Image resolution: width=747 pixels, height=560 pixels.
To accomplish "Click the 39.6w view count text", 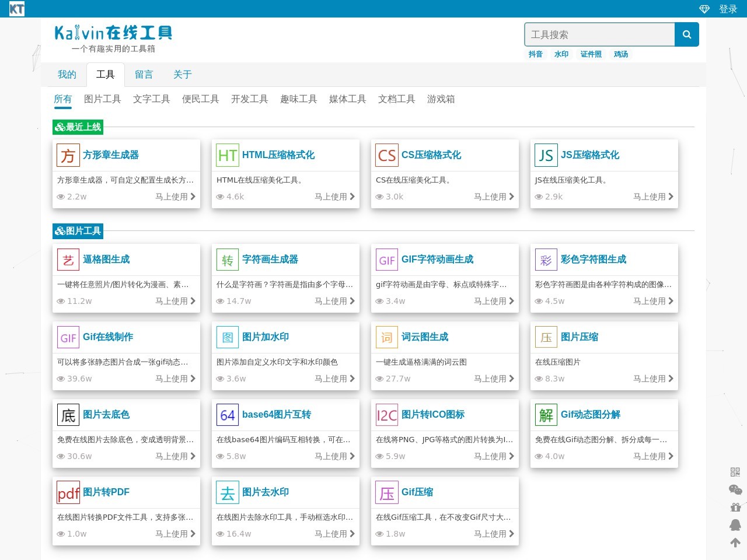I will 79,379.
